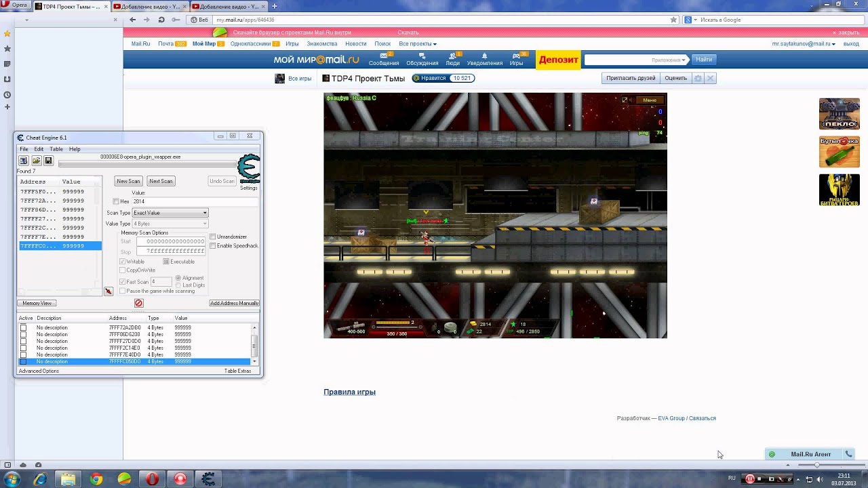Open Cheat Engine Table menu
The width and height of the screenshot is (868, 488).
point(56,149)
